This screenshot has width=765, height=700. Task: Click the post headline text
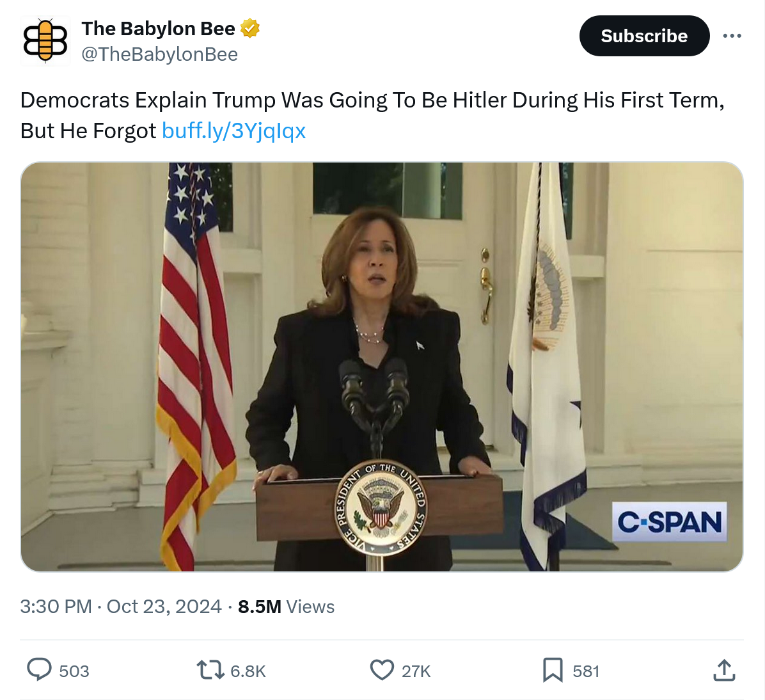point(371,100)
